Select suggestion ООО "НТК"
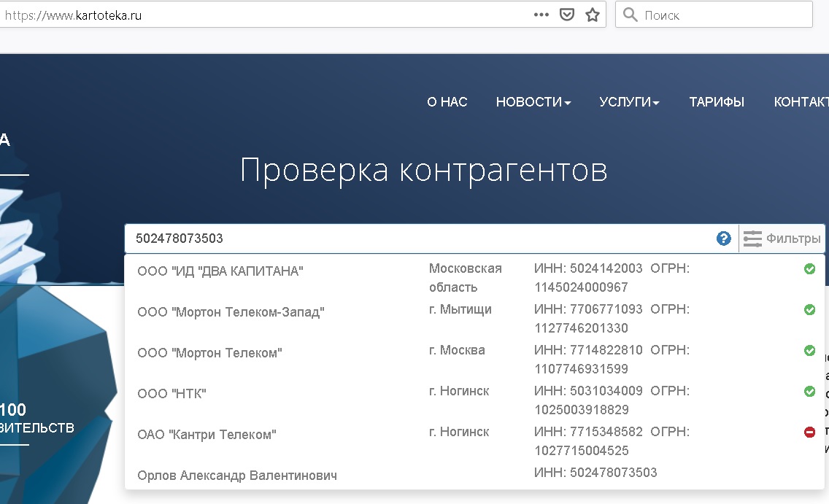 pos(171,394)
